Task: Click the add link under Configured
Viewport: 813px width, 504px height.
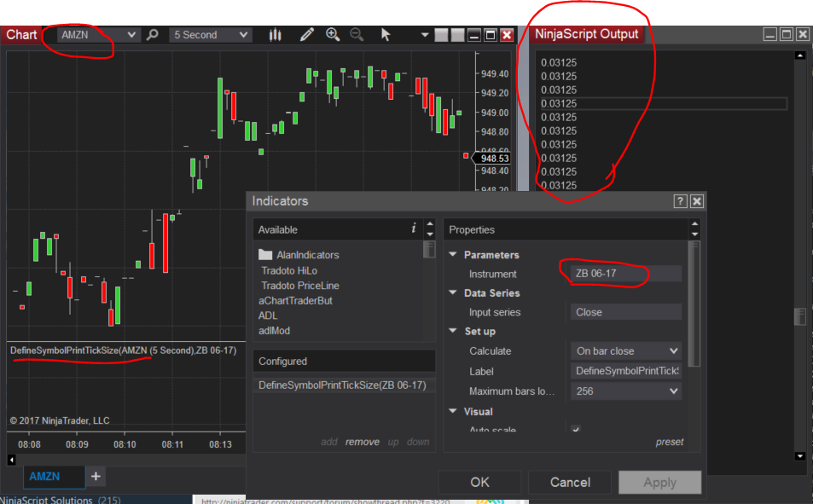Action: (328, 442)
